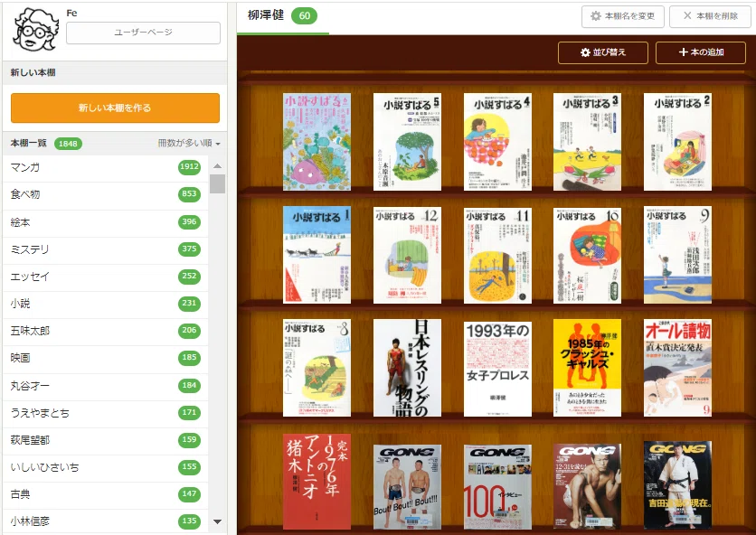Open 小説すばる issue 12 cover
The height and width of the screenshot is (535, 756).
pos(407,256)
